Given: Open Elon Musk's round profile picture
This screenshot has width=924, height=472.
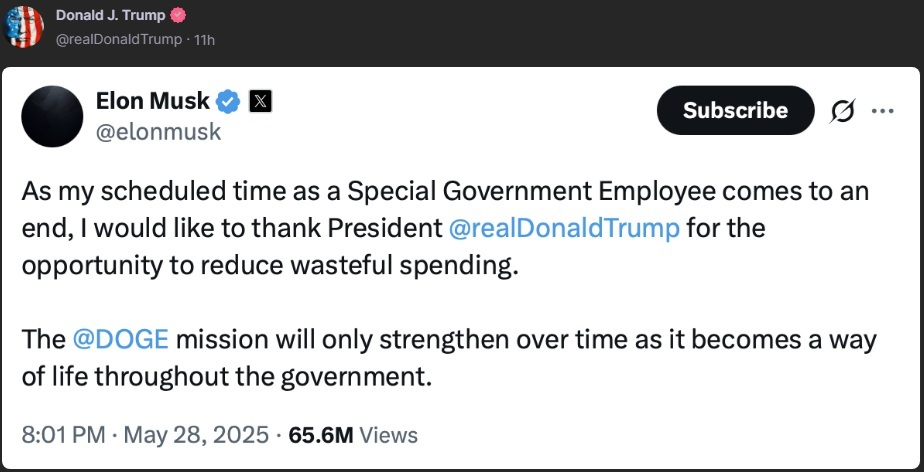Looking at the screenshot, I should point(52,117).
